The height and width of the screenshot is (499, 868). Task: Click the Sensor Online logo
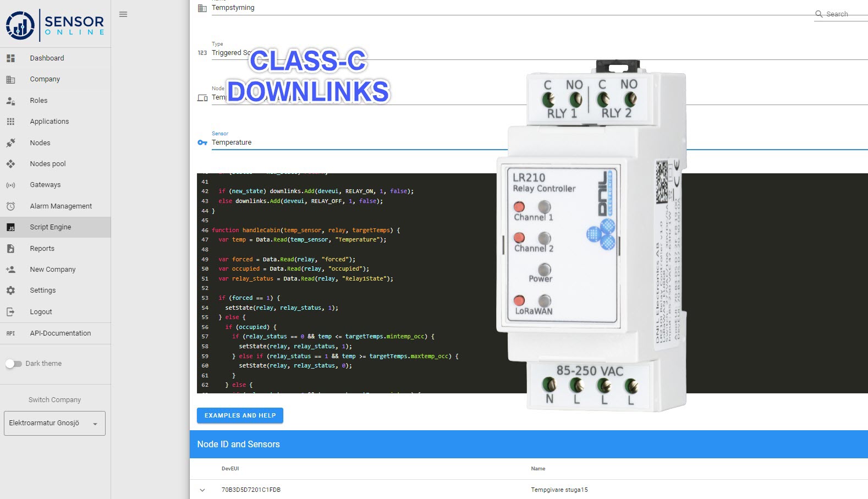(55, 25)
